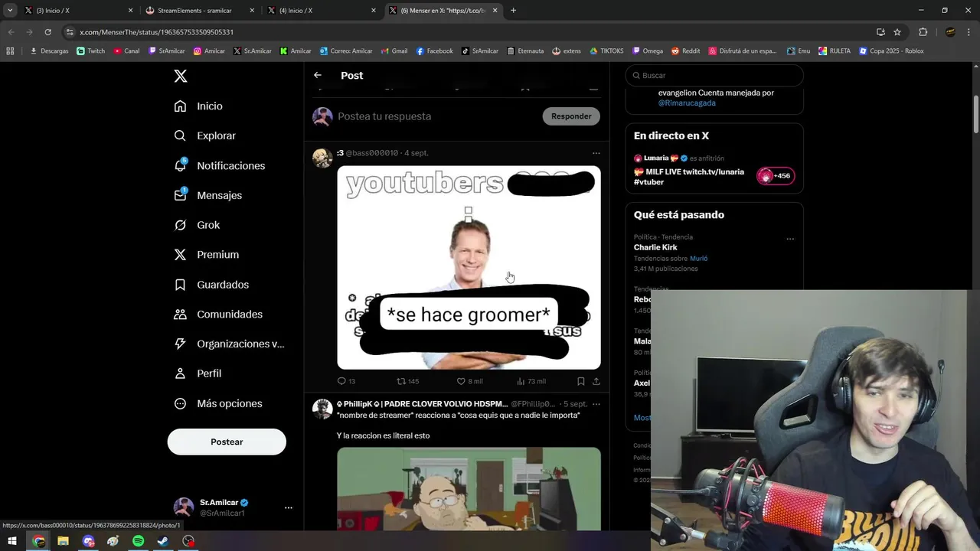Open the Chrome extensions puzzle icon
The image size is (980, 551).
coord(923,32)
